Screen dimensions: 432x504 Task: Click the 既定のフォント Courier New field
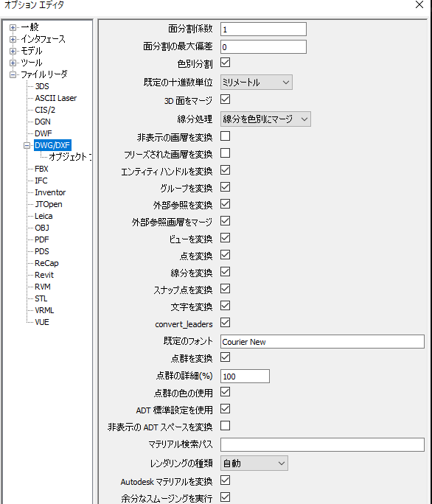coord(322,342)
